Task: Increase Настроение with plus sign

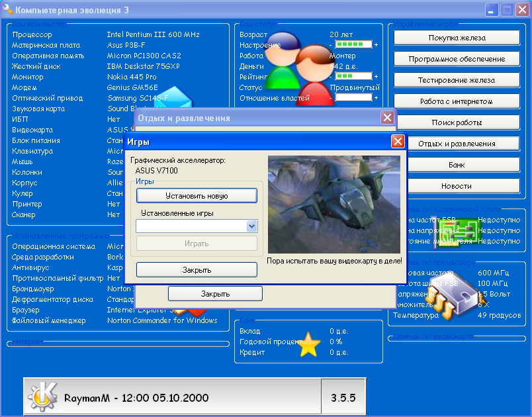Action: pos(376,45)
